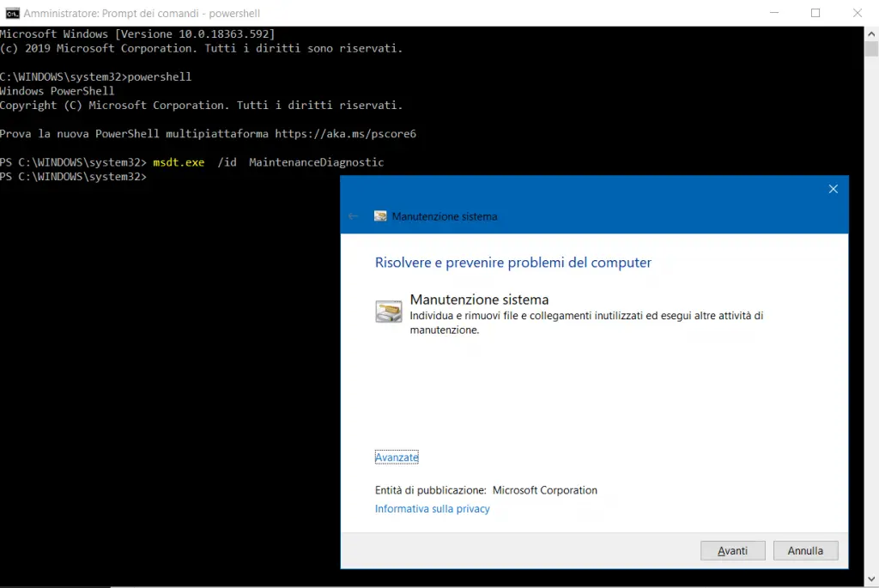Screen dimensions: 879x588
Task: Click the Avanti button
Action: [x=732, y=550]
